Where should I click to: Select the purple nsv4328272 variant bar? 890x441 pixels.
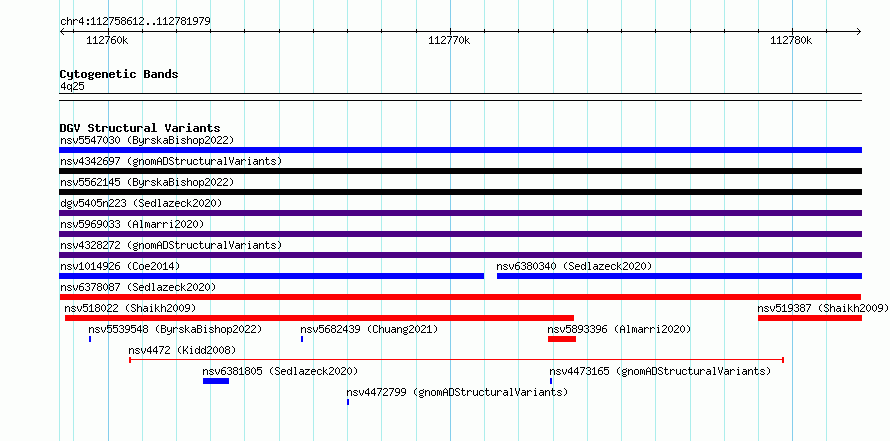[460, 255]
